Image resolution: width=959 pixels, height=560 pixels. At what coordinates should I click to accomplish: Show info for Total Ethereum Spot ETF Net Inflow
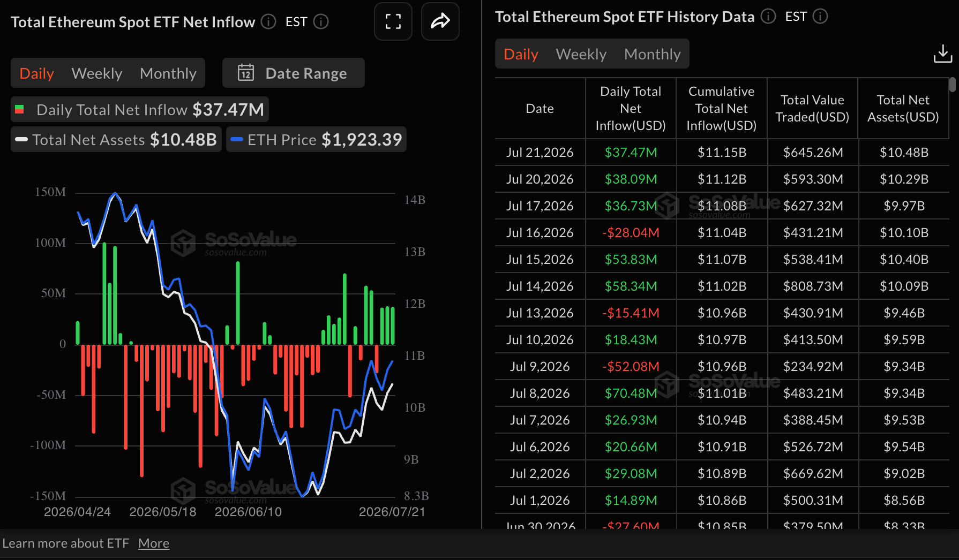(268, 22)
